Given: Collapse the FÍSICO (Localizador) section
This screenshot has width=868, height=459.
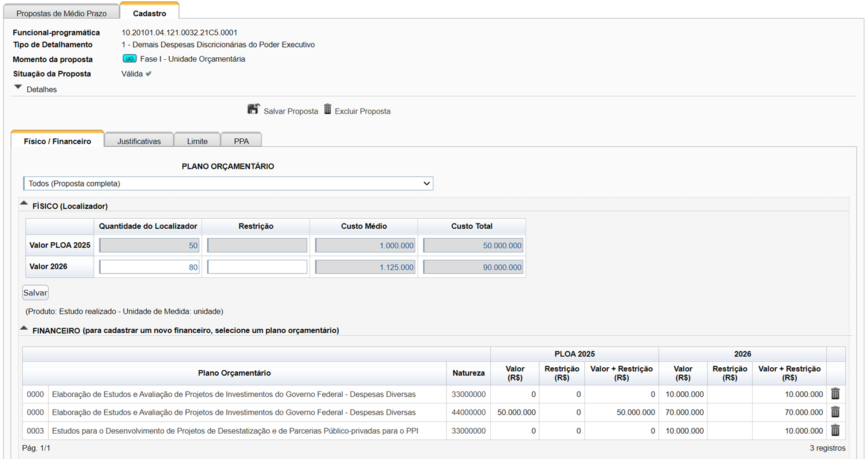Looking at the screenshot, I should [x=24, y=204].
